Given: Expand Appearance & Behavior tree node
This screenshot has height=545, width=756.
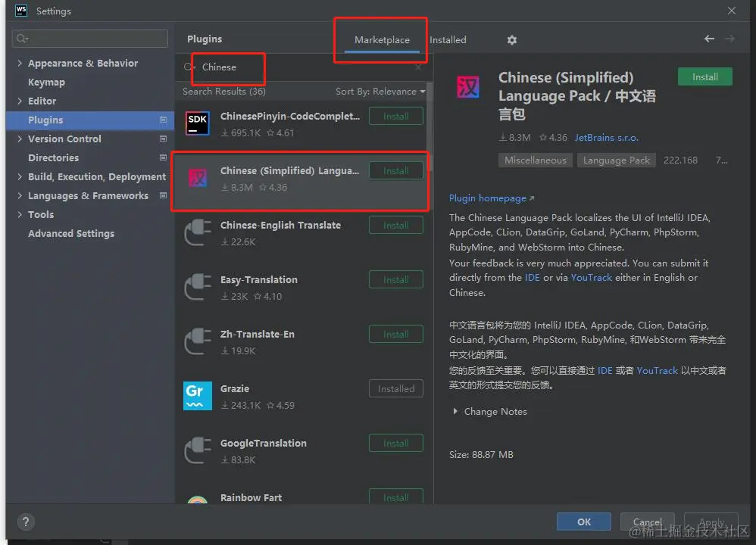Looking at the screenshot, I should click(19, 63).
